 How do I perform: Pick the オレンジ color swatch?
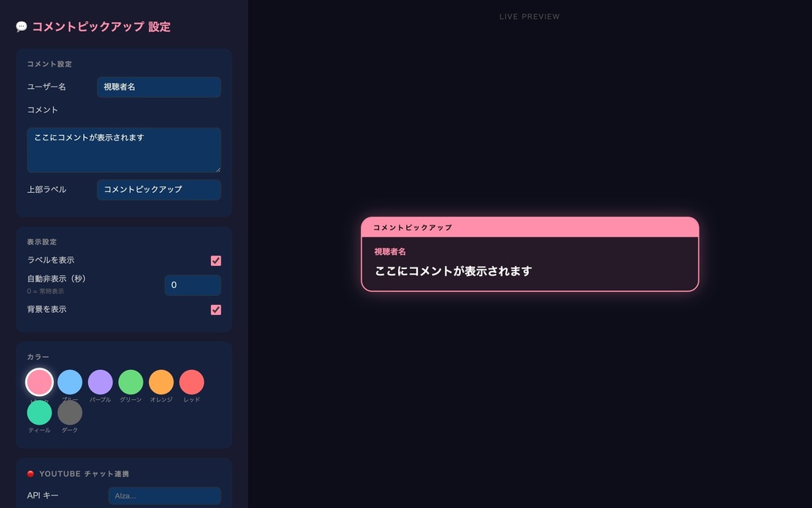coord(161,382)
